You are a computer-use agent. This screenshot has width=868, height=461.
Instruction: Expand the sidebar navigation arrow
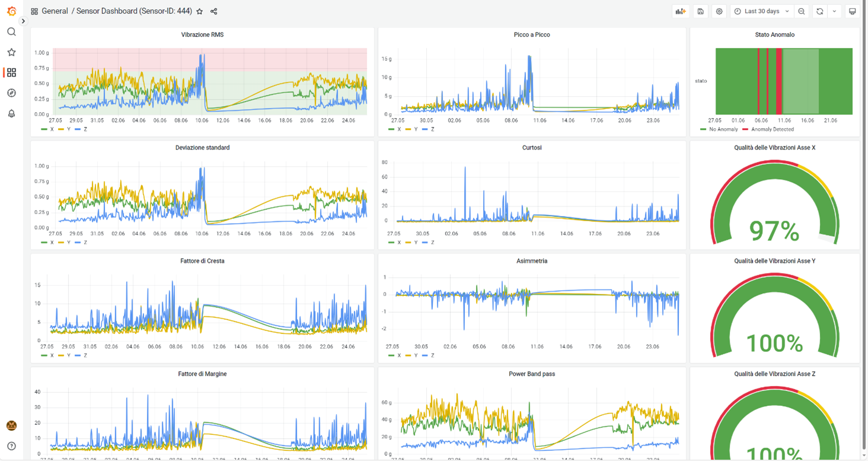pos(23,21)
